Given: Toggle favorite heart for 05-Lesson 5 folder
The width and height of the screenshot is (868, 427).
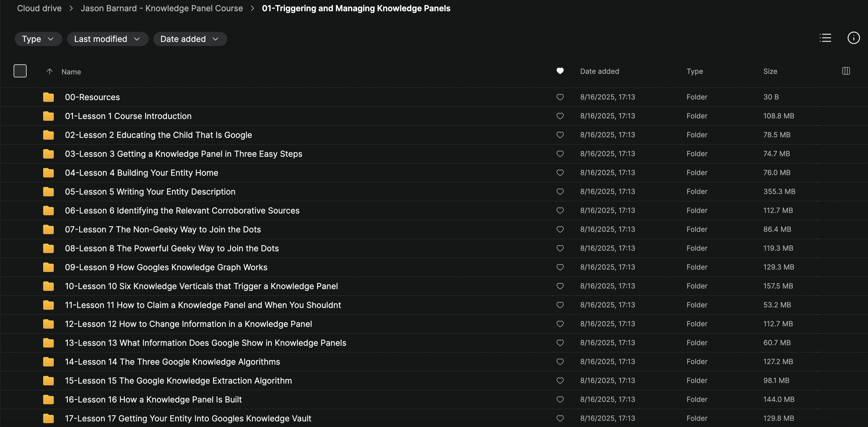Looking at the screenshot, I should (x=560, y=192).
